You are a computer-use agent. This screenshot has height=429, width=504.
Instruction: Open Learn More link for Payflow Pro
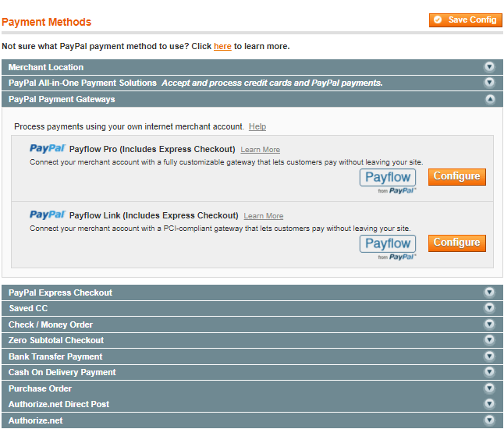pyautogui.click(x=260, y=150)
